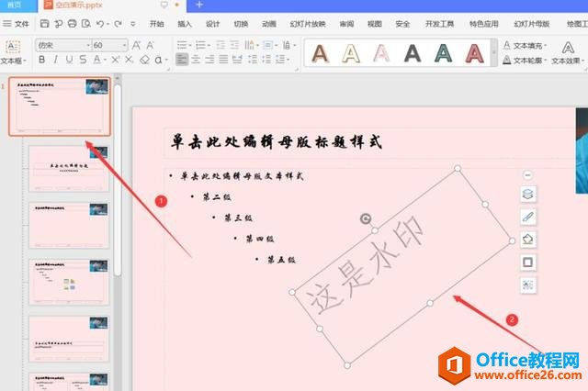Click the decrease indent icon
Image resolution: width=588 pixels, height=391 pixels.
coord(220,45)
